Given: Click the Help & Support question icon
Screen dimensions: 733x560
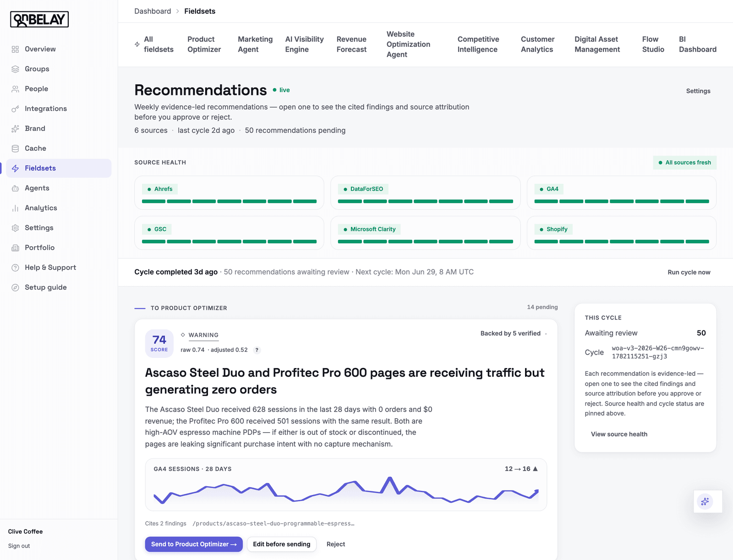Looking at the screenshot, I should [15, 268].
